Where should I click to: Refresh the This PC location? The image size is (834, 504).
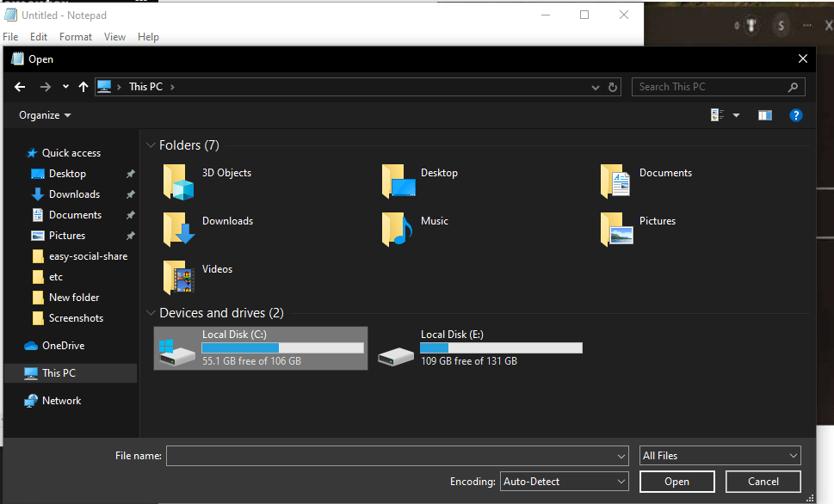coord(613,87)
